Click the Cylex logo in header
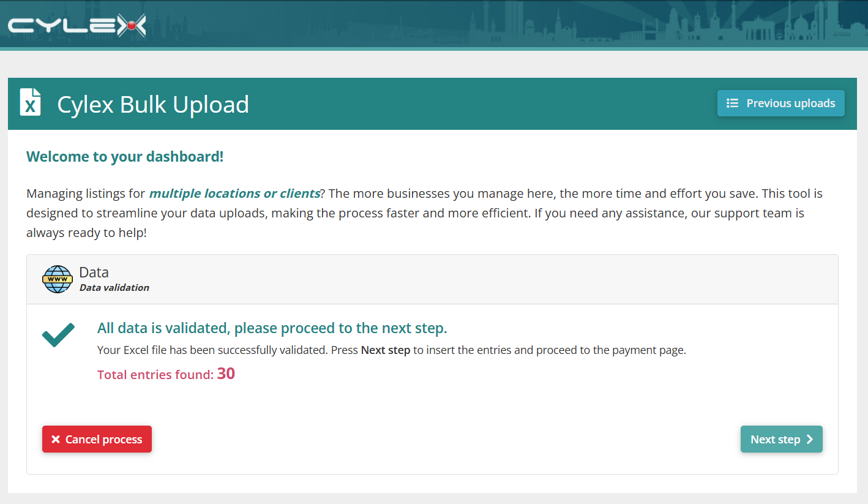The height and width of the screenshot is (504, 868). pos(77,25)
